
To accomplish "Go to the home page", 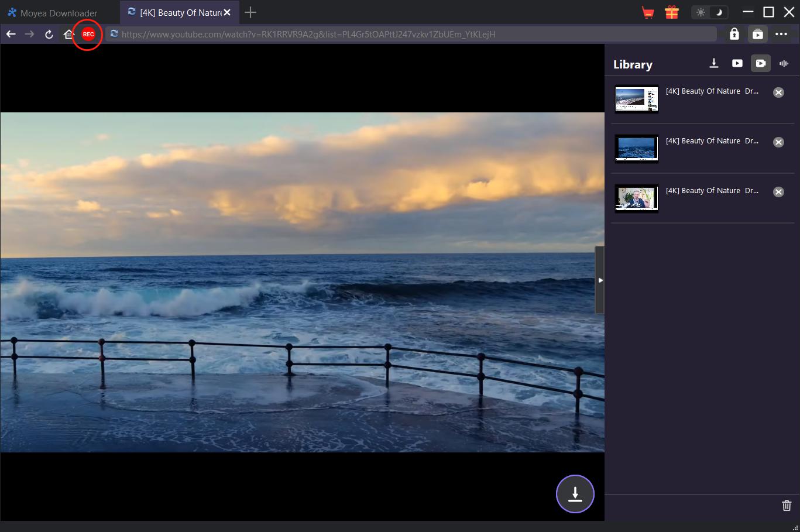I will tap(68, 35).
